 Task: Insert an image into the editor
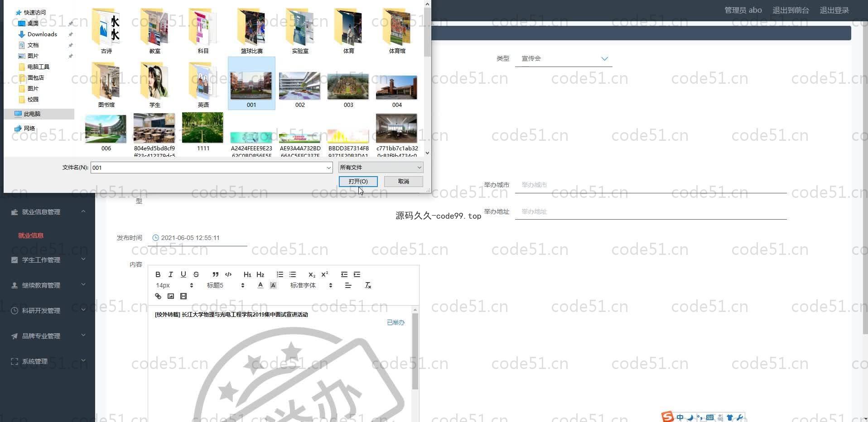(170, 296)
